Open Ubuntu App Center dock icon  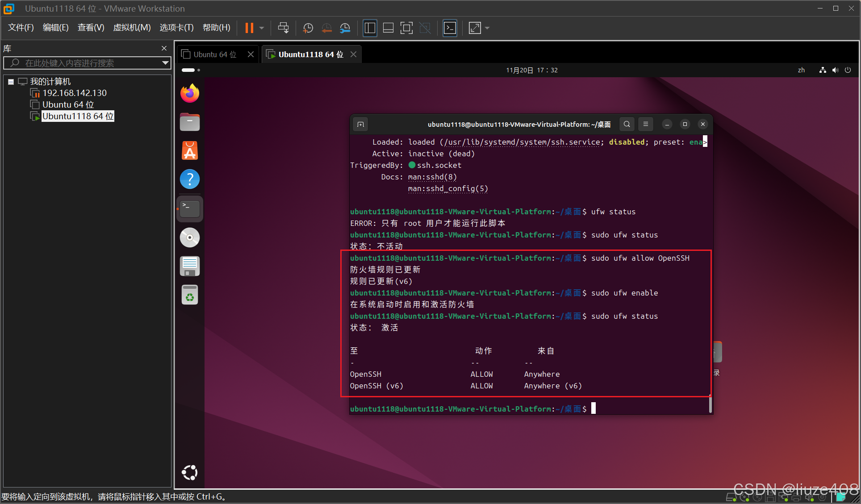(x=190, y=150)
